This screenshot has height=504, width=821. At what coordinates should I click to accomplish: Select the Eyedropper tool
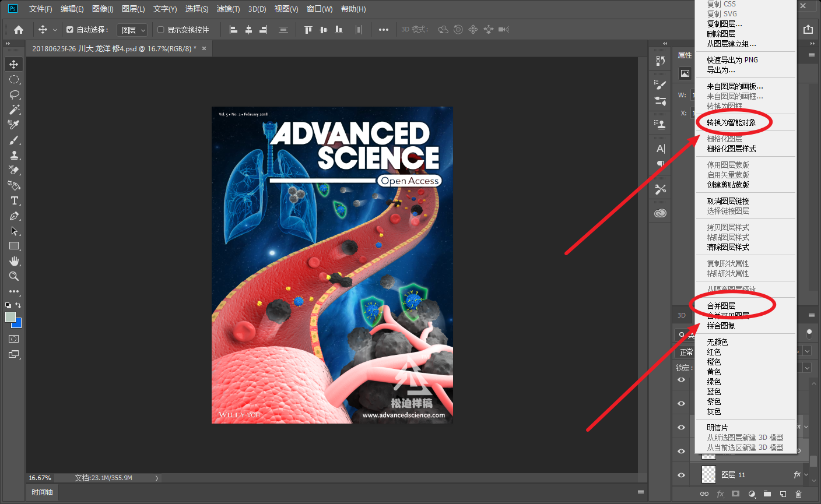click(14, 125)
